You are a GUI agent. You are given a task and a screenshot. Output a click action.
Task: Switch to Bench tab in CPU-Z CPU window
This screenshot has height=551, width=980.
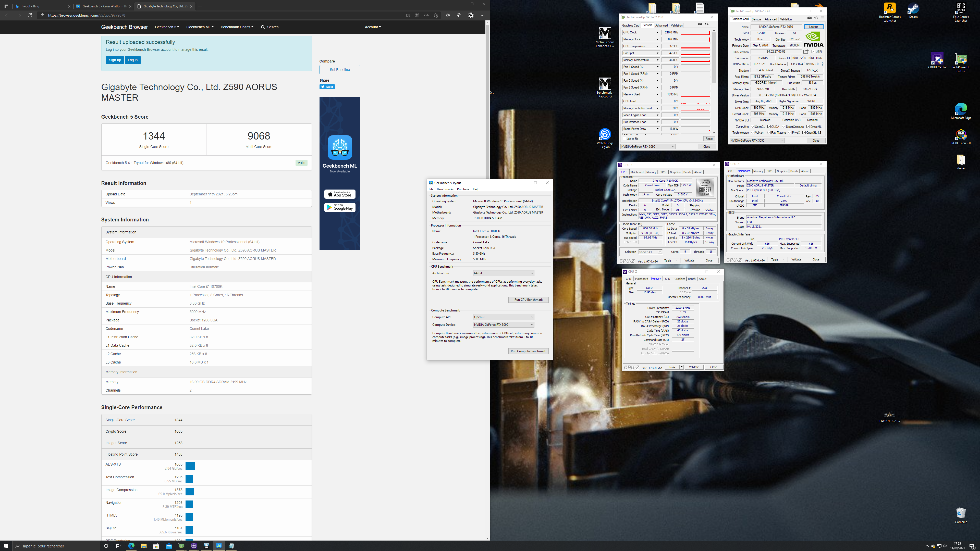(x=687, y=172)
